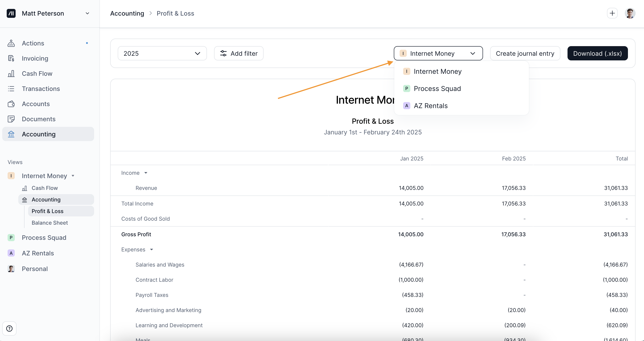Click the Accounts wallet icon
The image size is (644, 341).
[x=11, y=104]
